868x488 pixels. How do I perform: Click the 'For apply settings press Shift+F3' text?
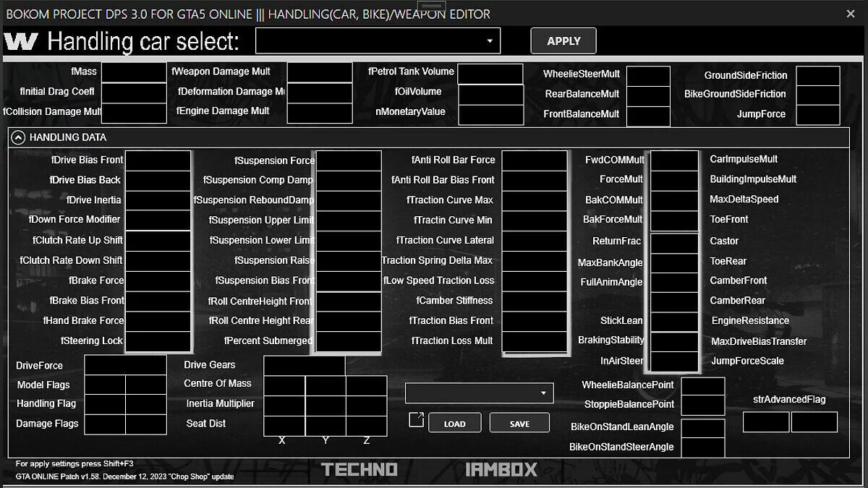pyautogui.click(x=75, y=463)
